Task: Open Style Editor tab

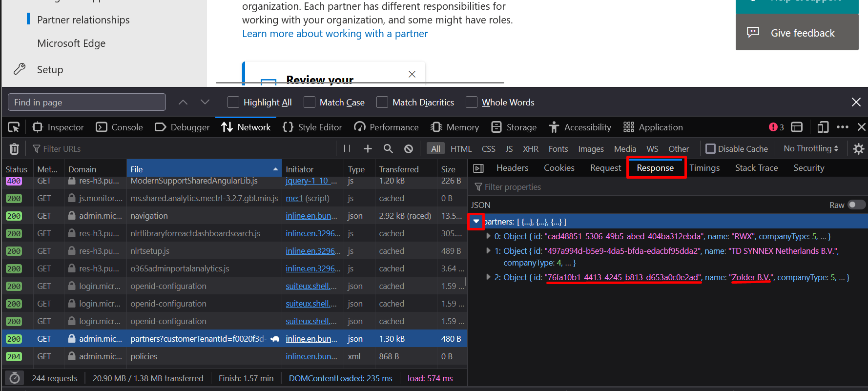Action: (312, 127)
